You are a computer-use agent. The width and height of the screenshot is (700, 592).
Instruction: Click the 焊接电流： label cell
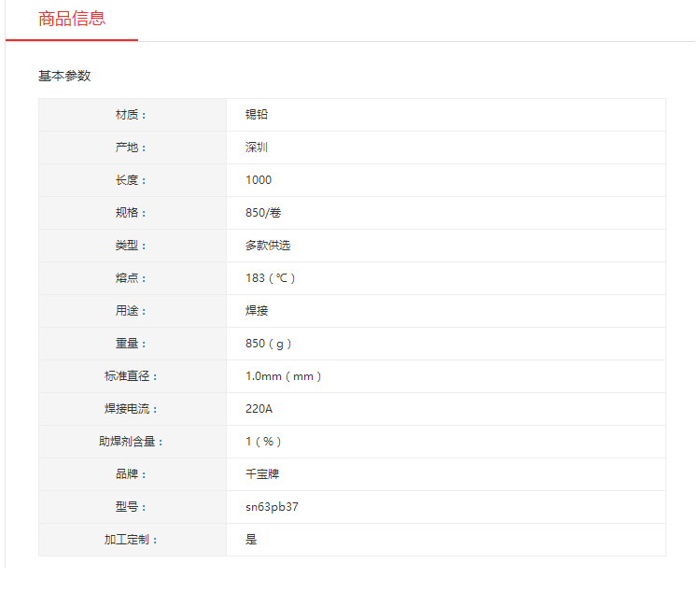pyautogui.click(x=133, y=409)
